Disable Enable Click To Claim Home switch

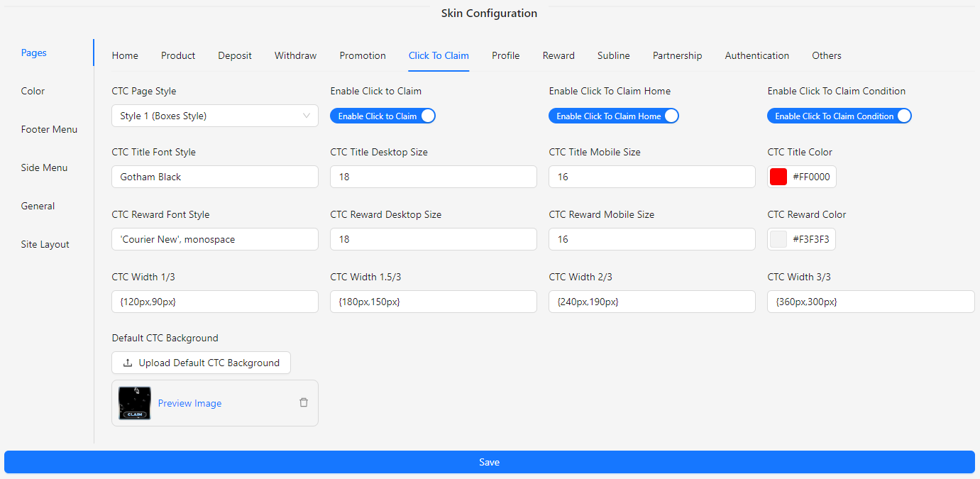[613, 116]
